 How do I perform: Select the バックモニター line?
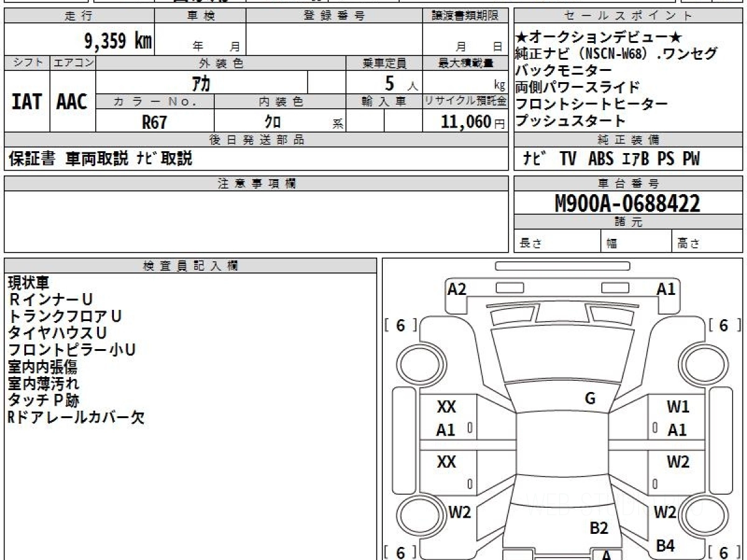pos(564,70)
